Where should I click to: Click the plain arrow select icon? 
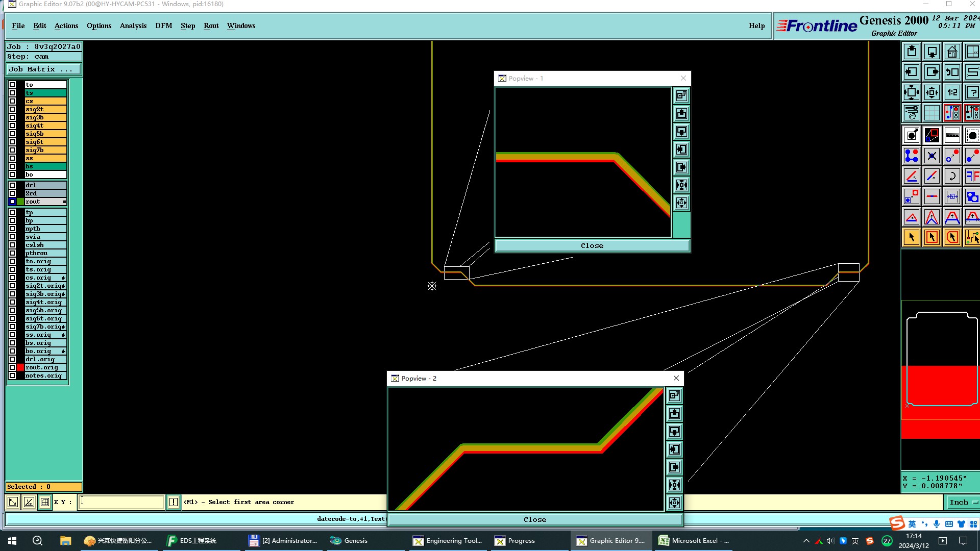[x=912, y=237]
